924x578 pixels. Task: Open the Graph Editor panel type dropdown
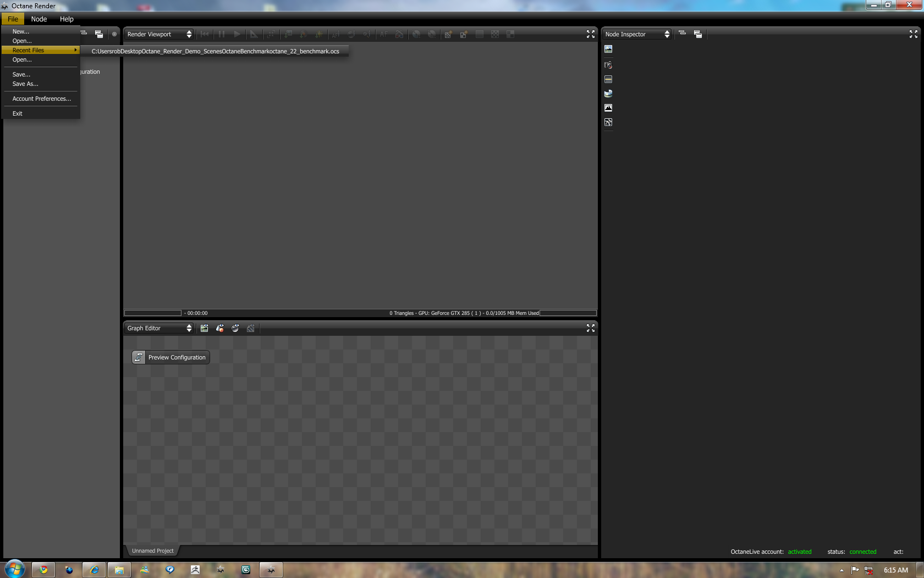[x=159, y=328]
